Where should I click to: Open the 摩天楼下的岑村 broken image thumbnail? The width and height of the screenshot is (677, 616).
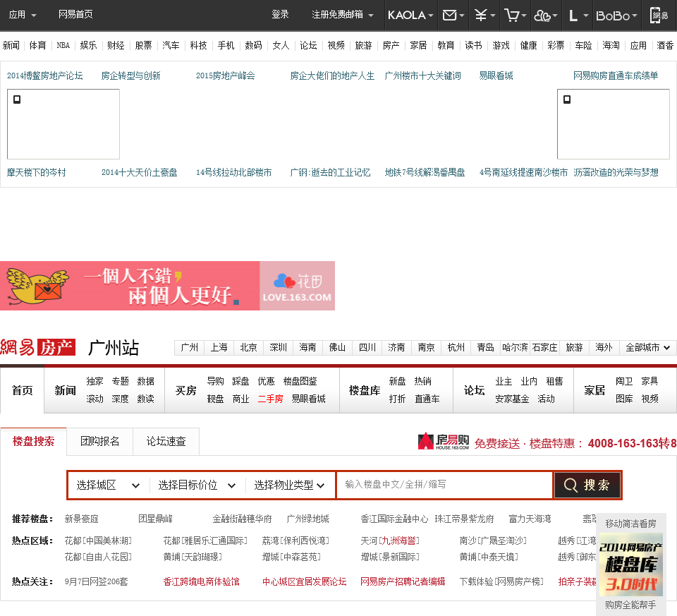coord(63,124)
